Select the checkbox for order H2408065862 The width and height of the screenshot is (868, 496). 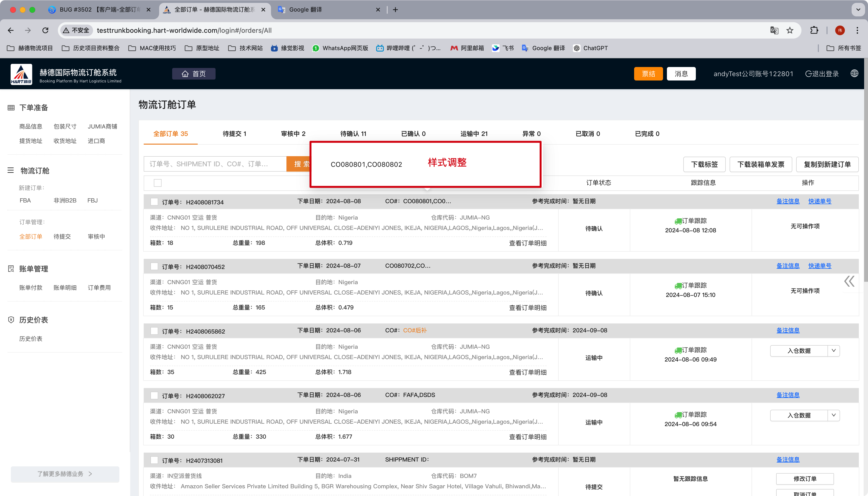coord(154,331)
